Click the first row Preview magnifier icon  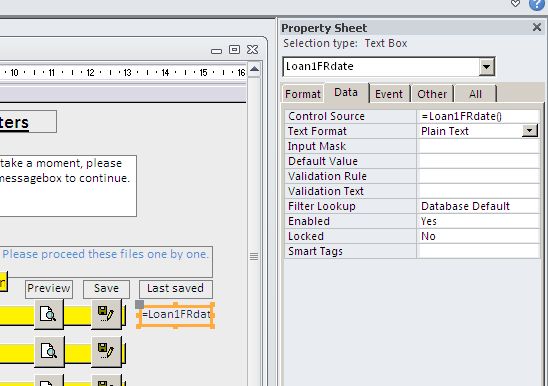(49, 314)
